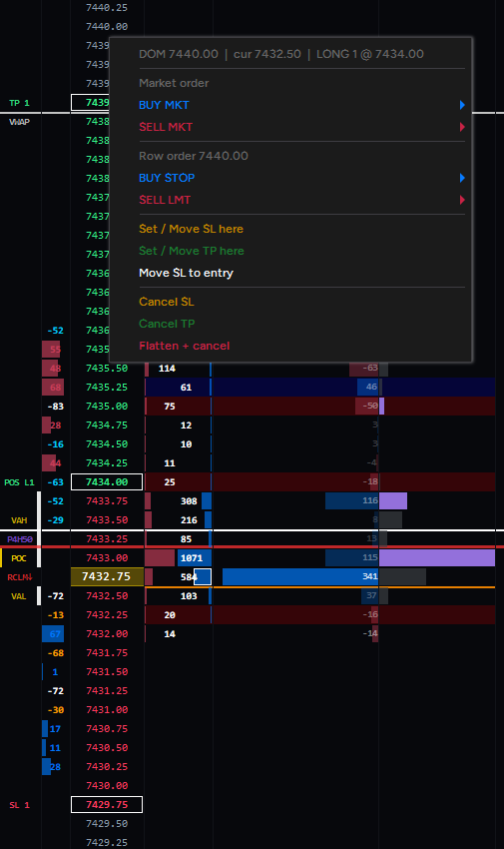Viewport: 504px width, 849px height.
Task: Click the volume cell 114
Action: [167, 369]
